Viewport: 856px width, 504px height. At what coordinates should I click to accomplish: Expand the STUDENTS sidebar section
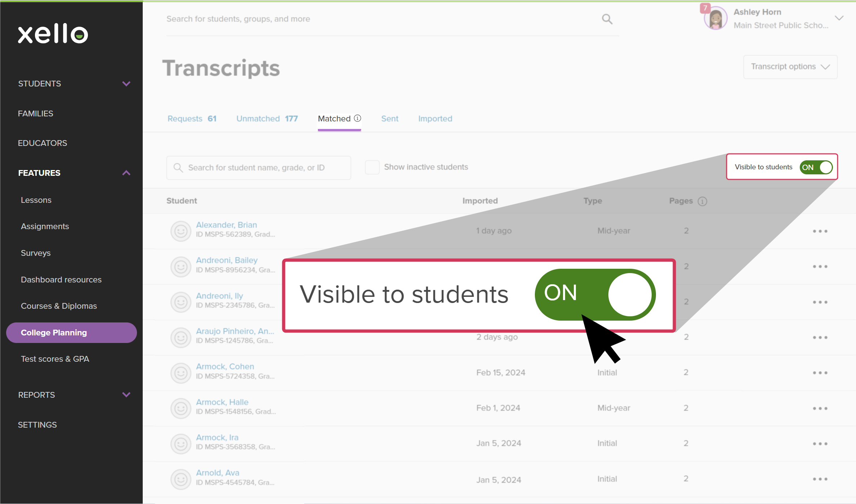pos(126,84)
